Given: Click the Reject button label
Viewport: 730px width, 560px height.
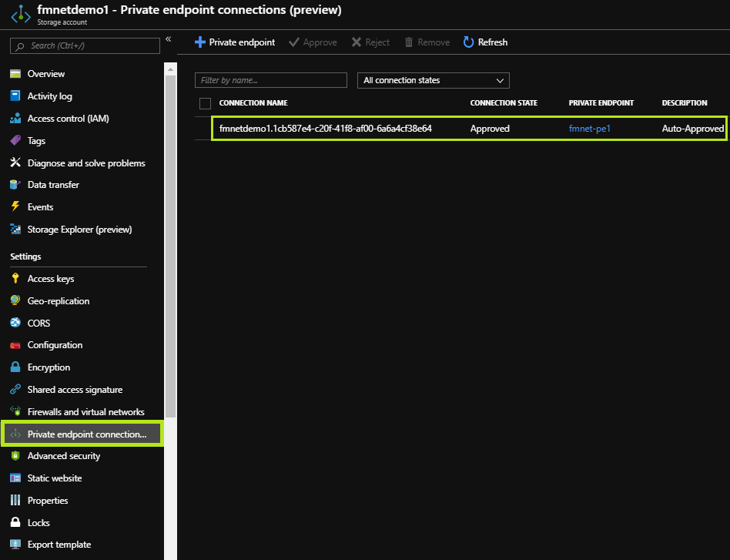Looking at the screenshot, I should (x=377, y=42).
